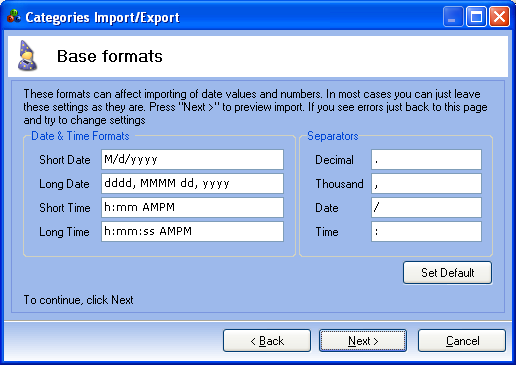Screen dimensions: 516x365
Task: Click the 'To continue, click Next' text
Action: point(78,300)
